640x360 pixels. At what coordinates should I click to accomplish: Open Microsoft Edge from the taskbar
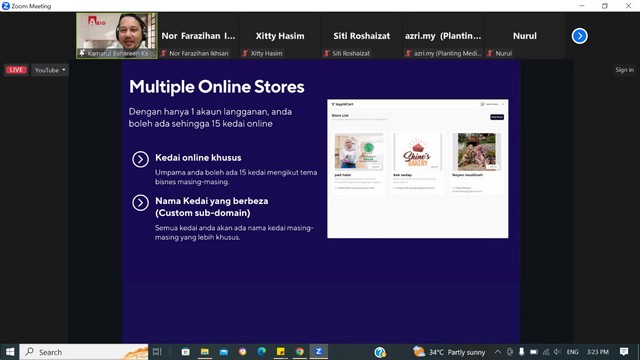click(262, 352)
